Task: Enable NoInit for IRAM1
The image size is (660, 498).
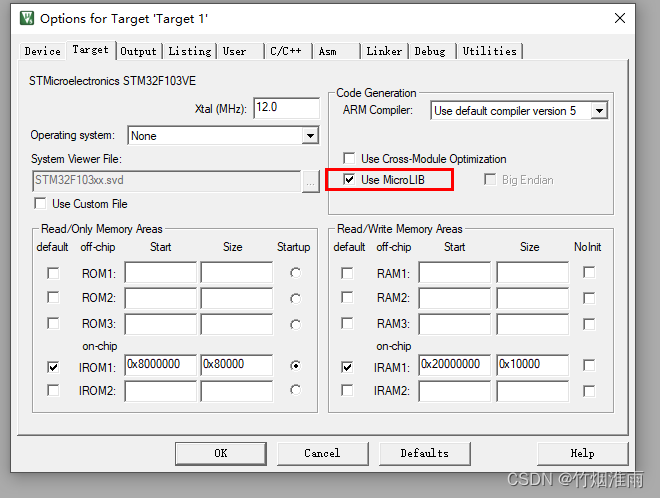Action: [x=589, y=365]
